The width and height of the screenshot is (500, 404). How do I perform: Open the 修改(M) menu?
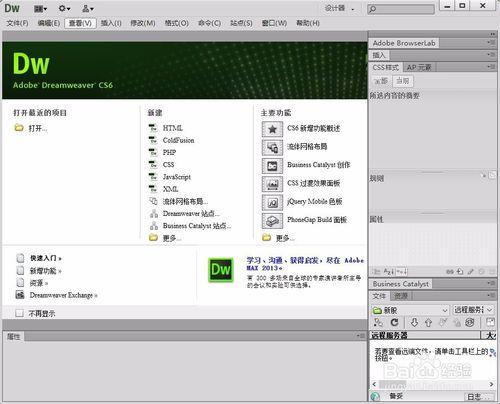click(143, 23)
